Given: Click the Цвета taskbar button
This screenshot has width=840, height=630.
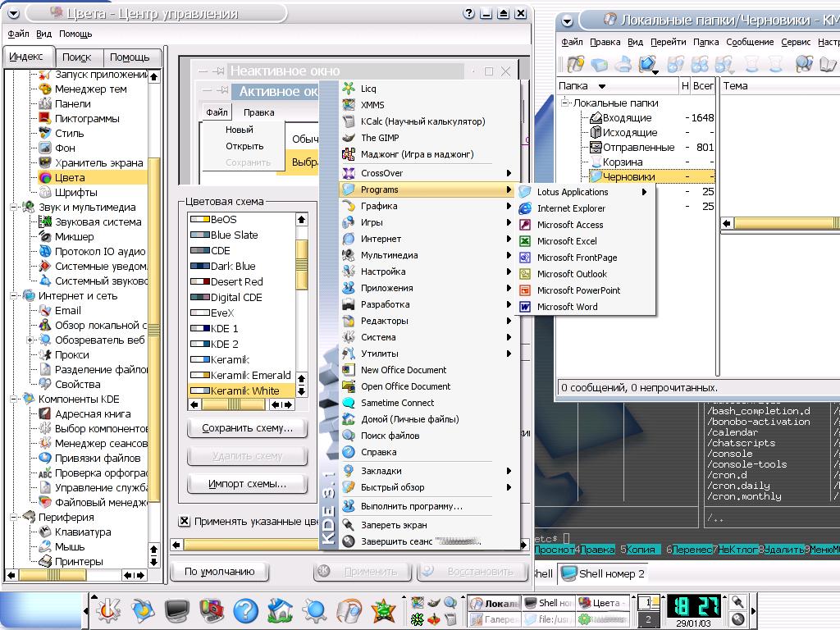Looking at the screenshot, I should coord(604,603).
